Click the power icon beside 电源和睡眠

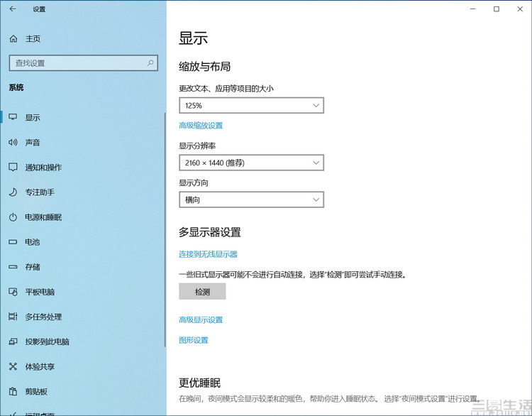[x=13, y=217]
